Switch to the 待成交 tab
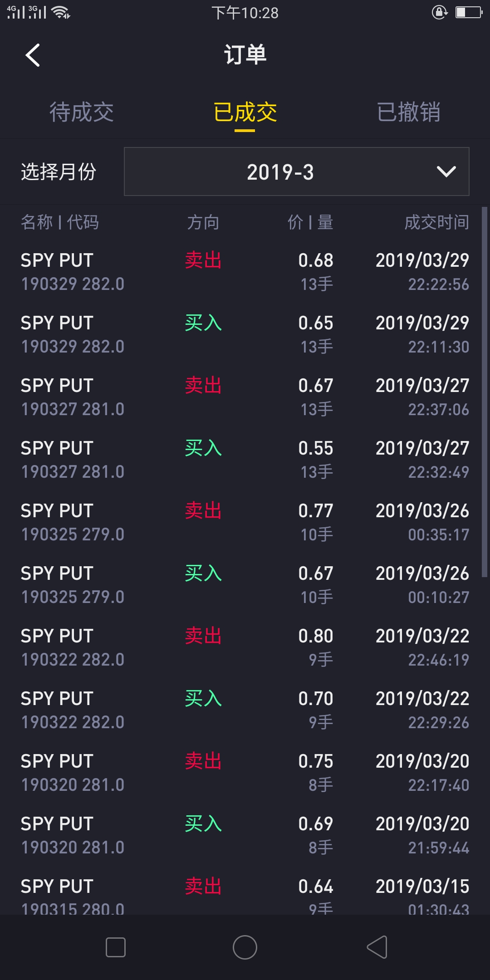This screenshot has width=490, height=980. (82, 112)
